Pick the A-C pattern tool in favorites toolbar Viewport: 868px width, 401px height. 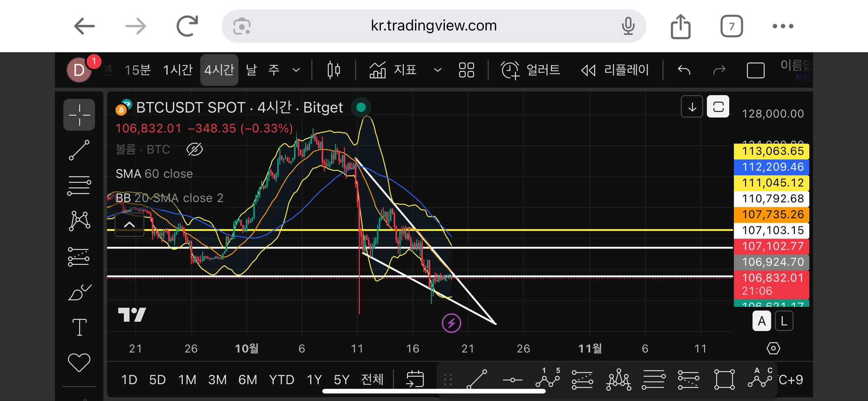tap(760, 378)
